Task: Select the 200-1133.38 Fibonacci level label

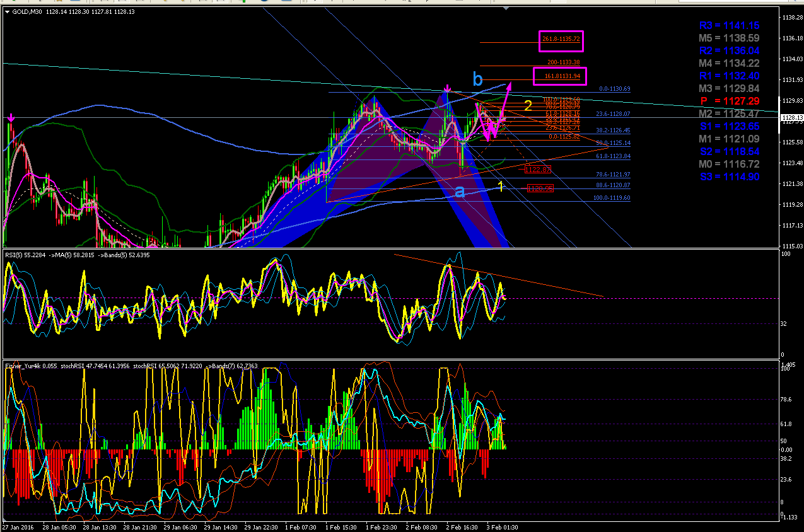Action: (564, 62)
